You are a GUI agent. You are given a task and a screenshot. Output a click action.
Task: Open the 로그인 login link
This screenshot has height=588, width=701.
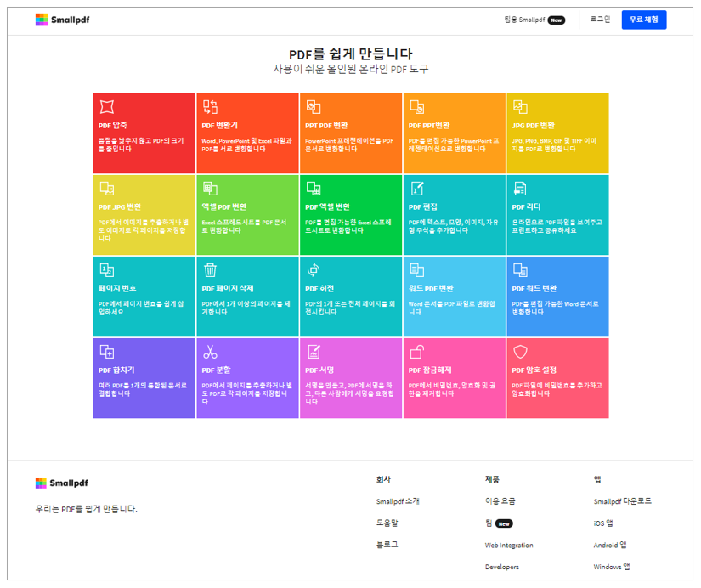tap(600, 20)
